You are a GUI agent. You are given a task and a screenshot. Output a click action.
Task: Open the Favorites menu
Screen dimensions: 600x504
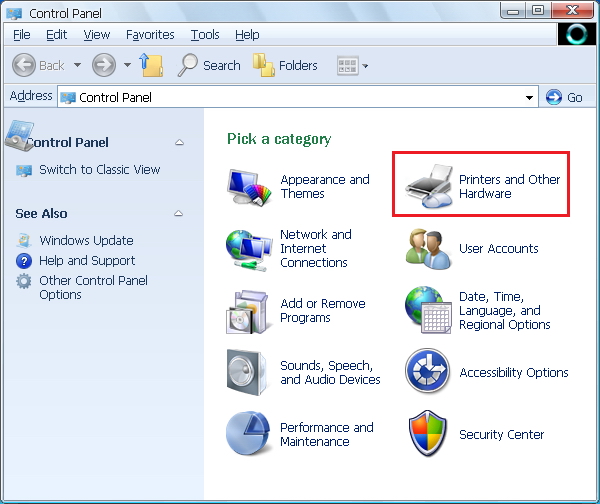150,35
